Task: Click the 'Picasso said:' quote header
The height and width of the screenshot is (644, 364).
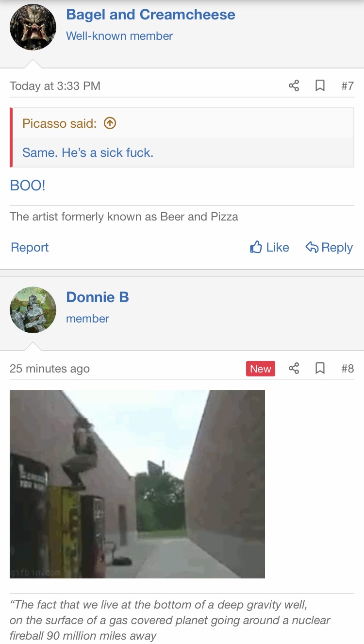Action: [x=59, y=123]
